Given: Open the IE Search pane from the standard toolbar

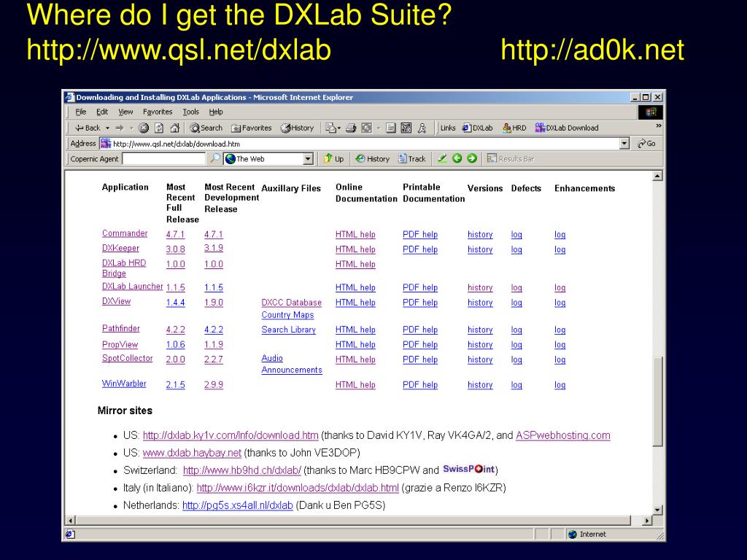Looking at the screenshot, I should pos(206,128).
